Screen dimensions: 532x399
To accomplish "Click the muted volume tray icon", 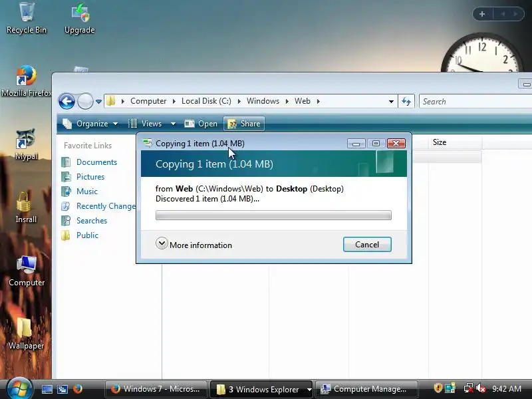I will pos(481,388).
